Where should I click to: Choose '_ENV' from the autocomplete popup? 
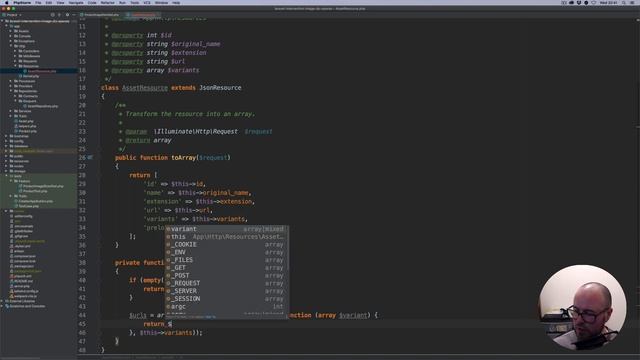[227, 252]
